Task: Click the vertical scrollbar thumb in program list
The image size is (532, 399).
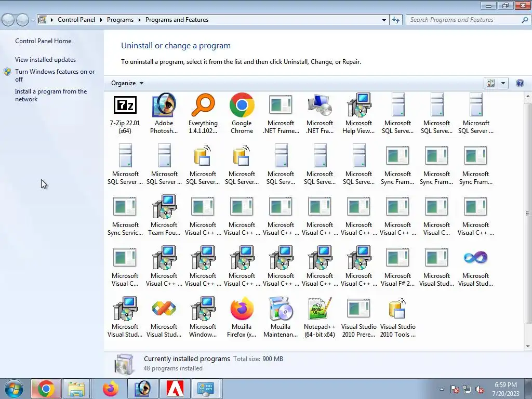Action: tap(527, 213)
